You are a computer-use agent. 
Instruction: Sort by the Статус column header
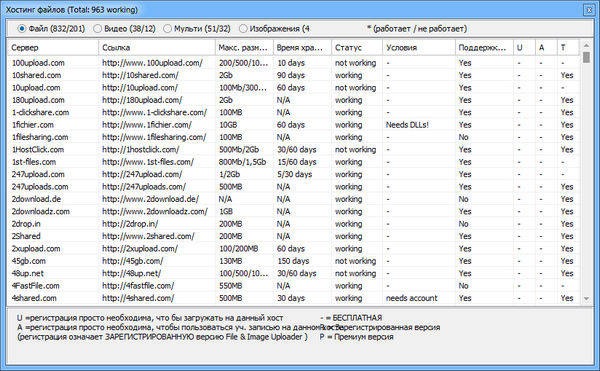click(357, 47)
